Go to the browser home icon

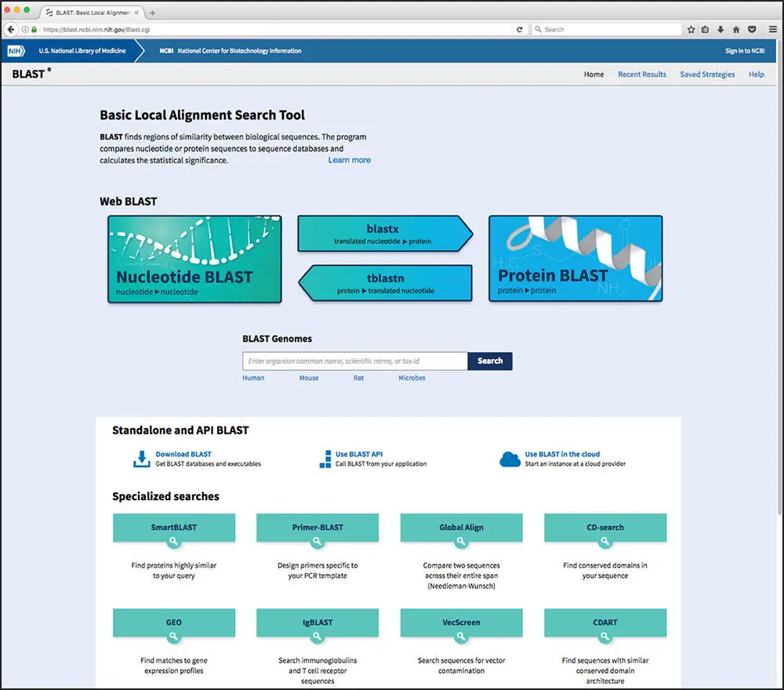(x=736, y=30)
